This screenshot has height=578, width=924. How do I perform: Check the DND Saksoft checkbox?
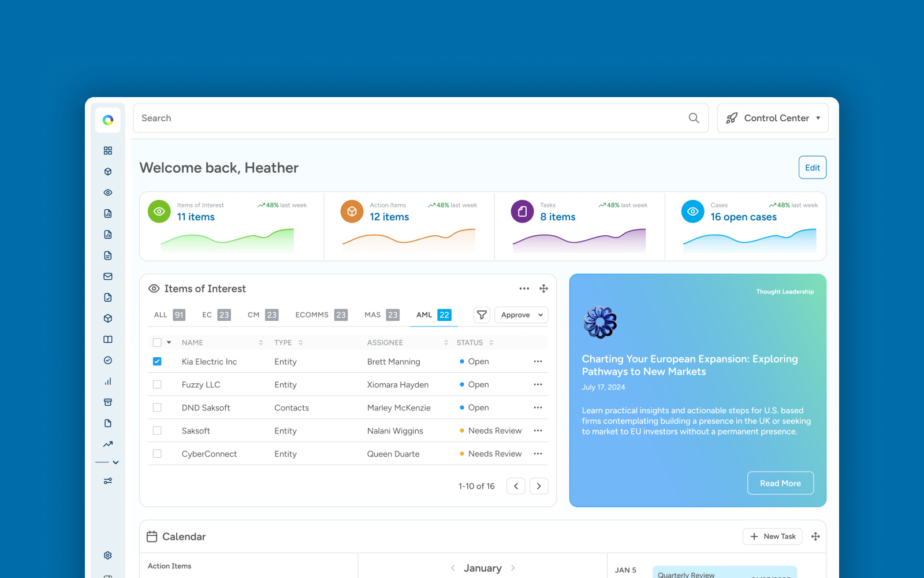pos(157,407)
